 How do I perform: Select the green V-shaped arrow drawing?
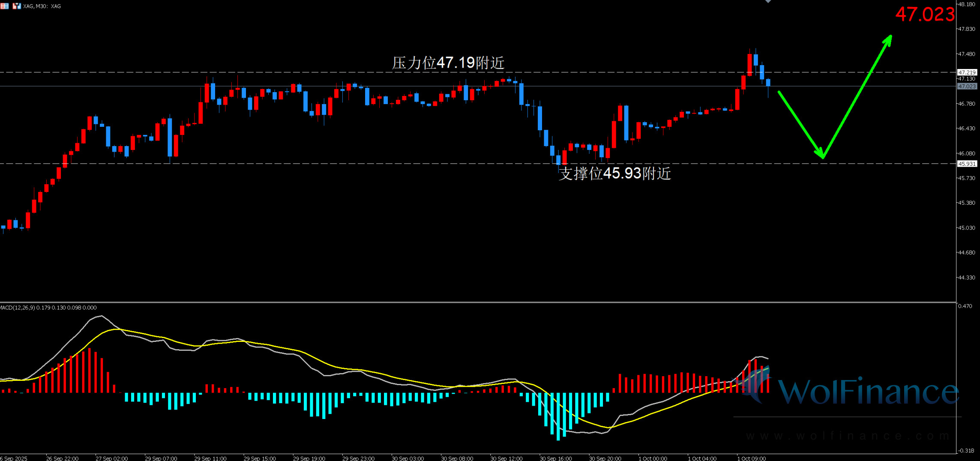point(823,156)
